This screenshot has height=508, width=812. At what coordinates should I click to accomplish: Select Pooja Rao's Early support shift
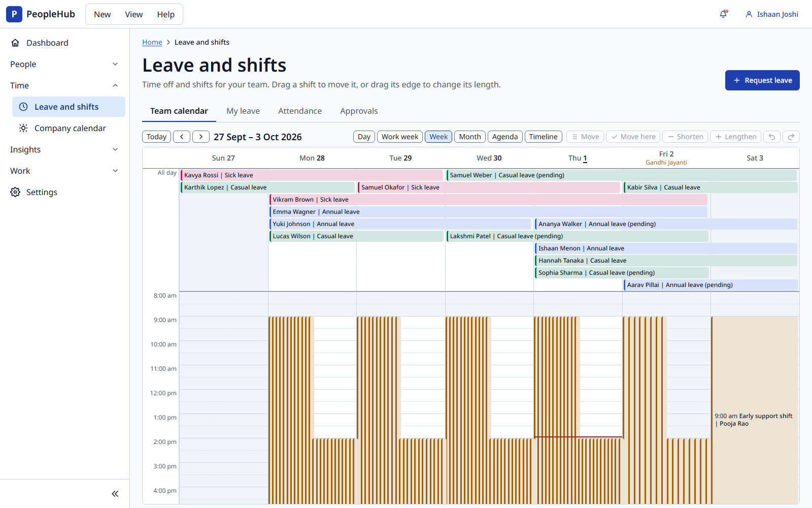tap(755, 410)
